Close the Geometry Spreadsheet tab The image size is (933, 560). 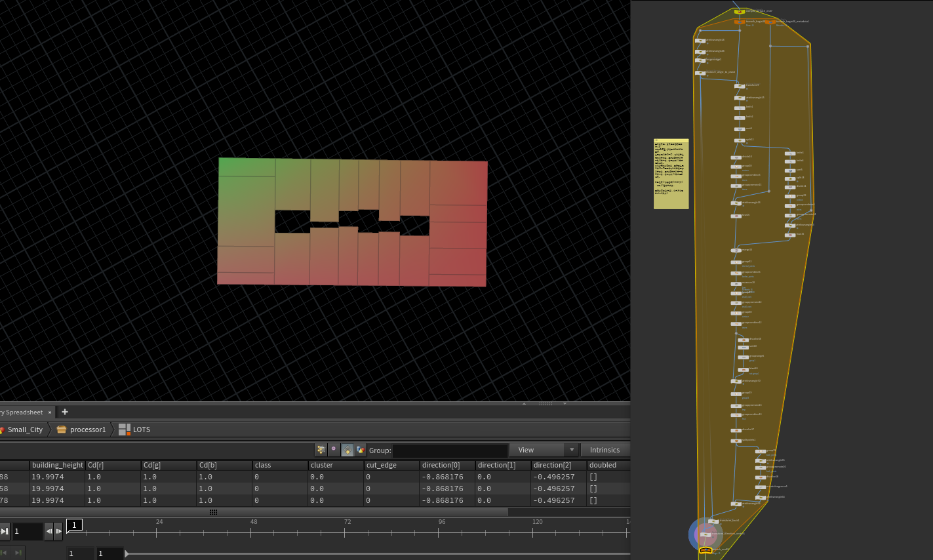click(50, 412)
